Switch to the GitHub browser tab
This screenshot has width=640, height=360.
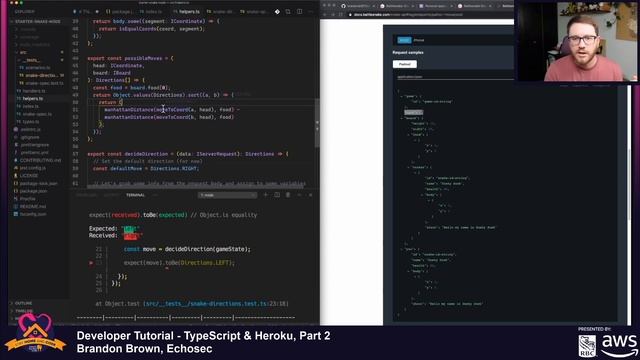(357, 6)
